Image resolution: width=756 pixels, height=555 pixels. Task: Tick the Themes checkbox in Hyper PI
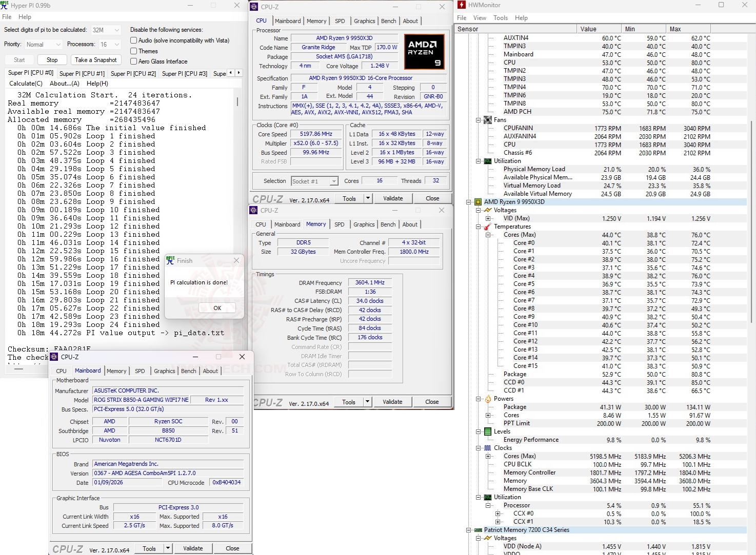tap(133, 51)
